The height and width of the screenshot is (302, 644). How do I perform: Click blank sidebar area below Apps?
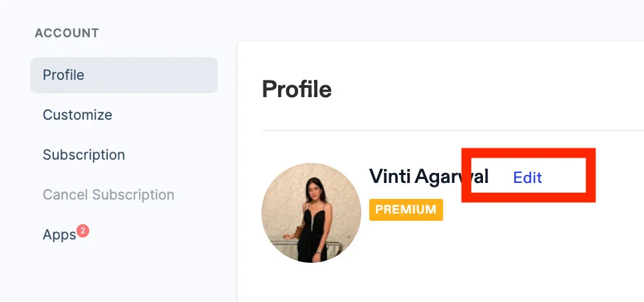[120, 276]
